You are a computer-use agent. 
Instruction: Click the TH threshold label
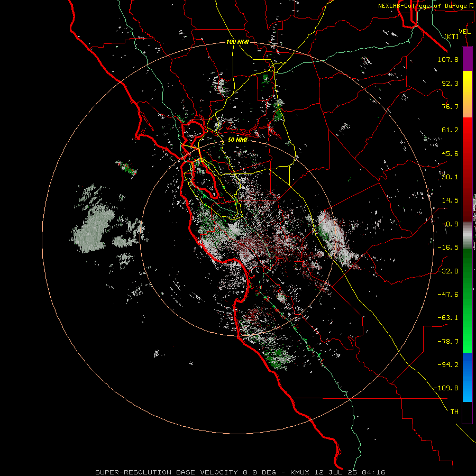click(454, 412)
